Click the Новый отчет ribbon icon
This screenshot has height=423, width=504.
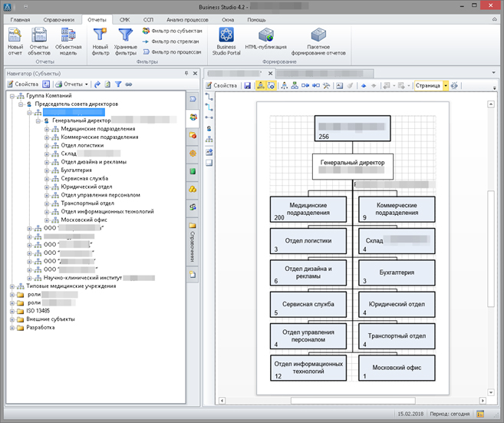pos(15,35)
